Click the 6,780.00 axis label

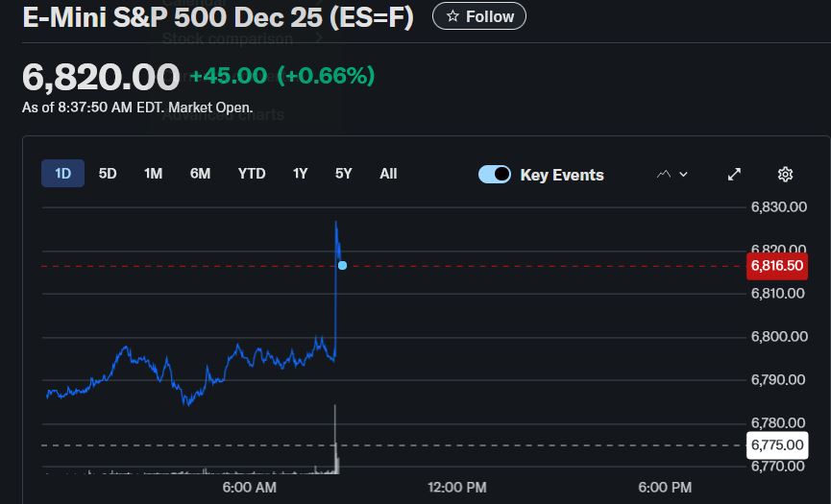coord(778,423)
